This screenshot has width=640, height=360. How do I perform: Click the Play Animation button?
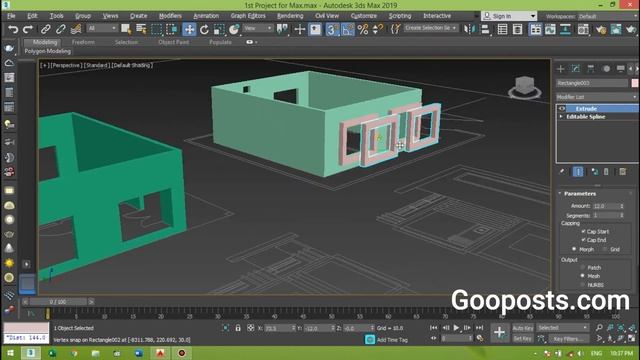click(456, 328)
